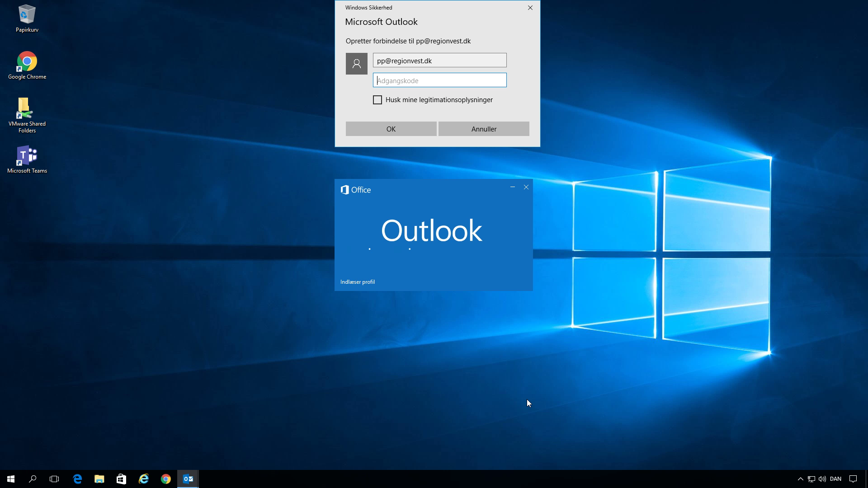
Task: Open taskbar search magnifier
Action: tap(33, 479)
